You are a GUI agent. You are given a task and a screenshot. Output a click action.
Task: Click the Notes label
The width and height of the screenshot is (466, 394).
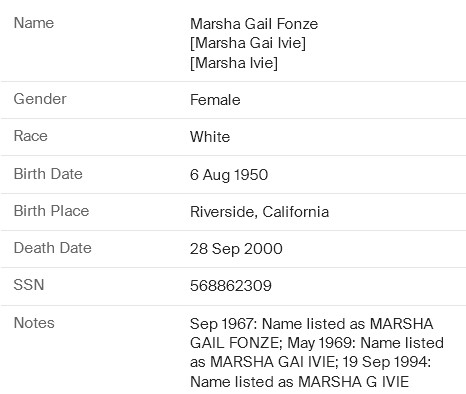pos(34,323)
